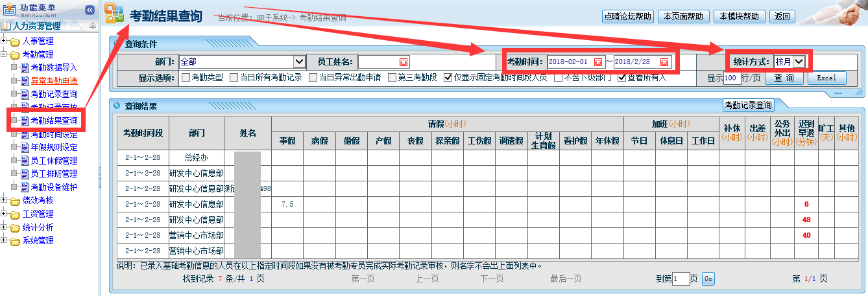Screen dimensions: 868x296
Task: Clear the 员工姓名 field with its red X icon
Action: pos(403,62)
